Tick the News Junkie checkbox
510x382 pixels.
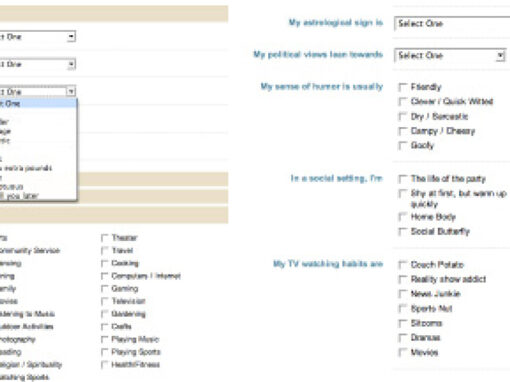coord(403,294)
